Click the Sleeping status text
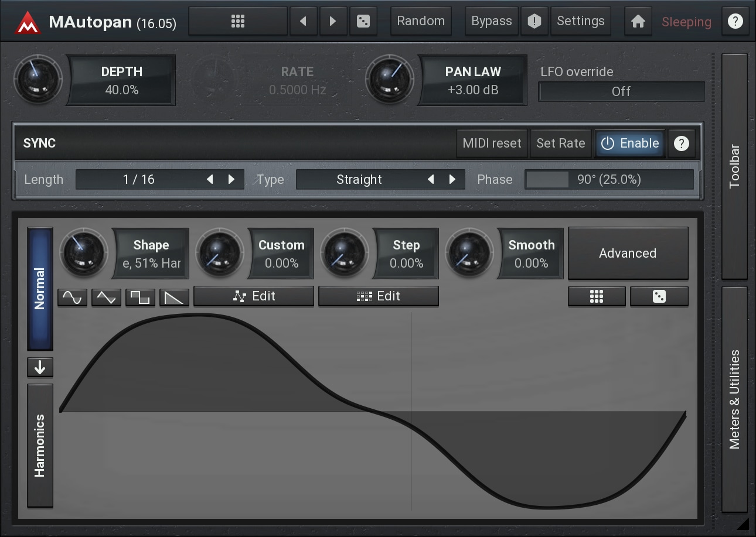Image resolution: width=756 pixels, height=537 pixels. [x=686, y=22]
